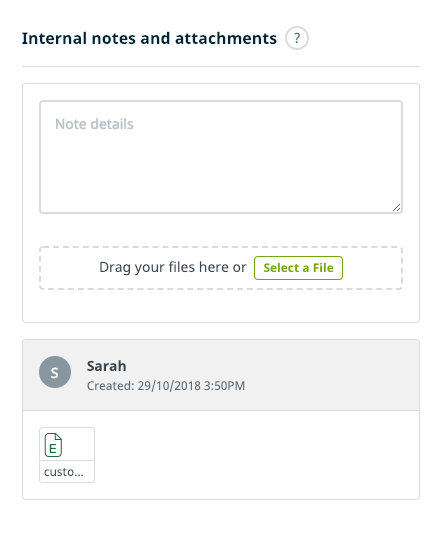433x538 pixels.
Task: Click the empty area beside the attachment
Action: (256, 455)
